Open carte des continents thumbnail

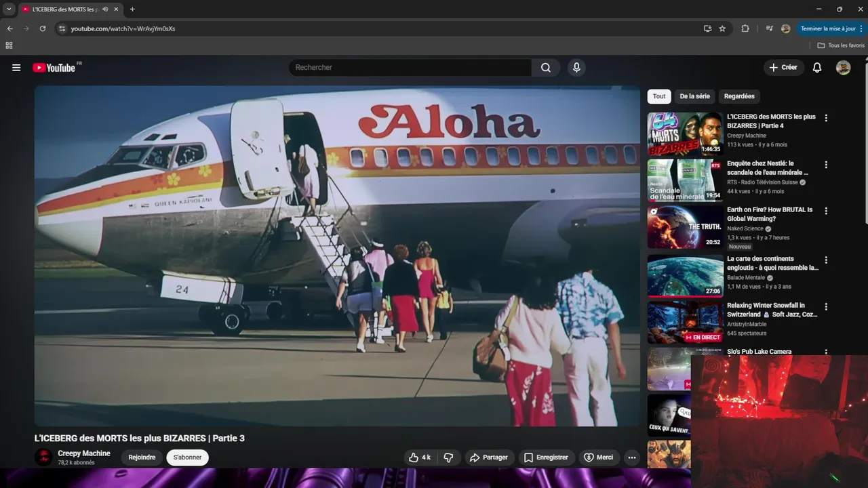pos(685,276)
